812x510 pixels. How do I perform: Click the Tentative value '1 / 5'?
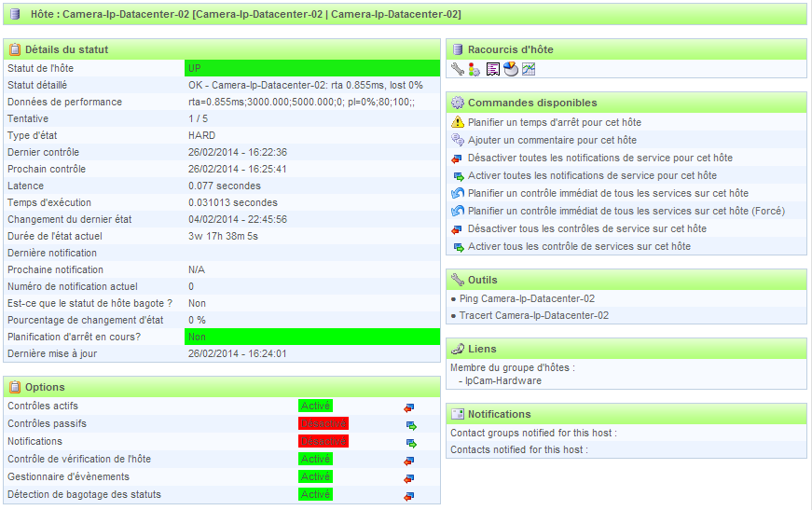199,118
